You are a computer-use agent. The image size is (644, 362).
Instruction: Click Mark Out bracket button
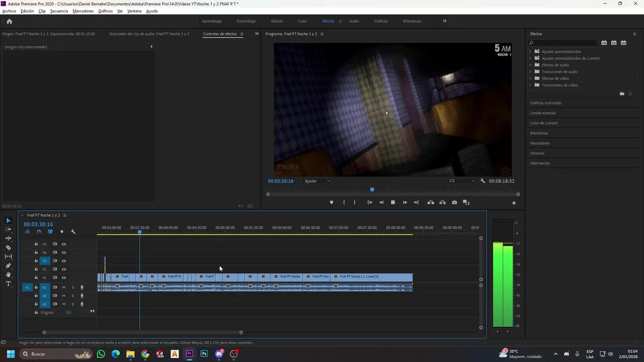pyautogui.click(x=355, y=203)
